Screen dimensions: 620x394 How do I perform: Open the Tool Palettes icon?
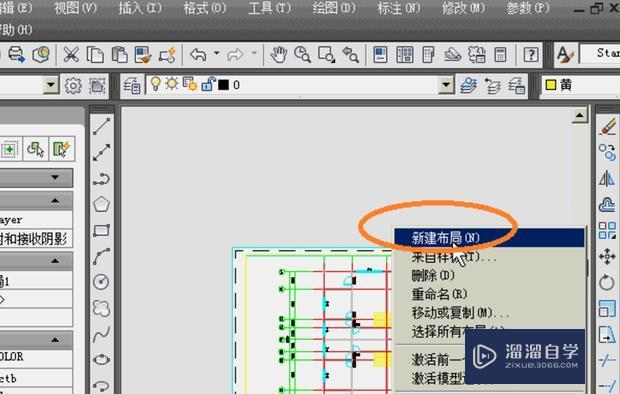point(429,55)
